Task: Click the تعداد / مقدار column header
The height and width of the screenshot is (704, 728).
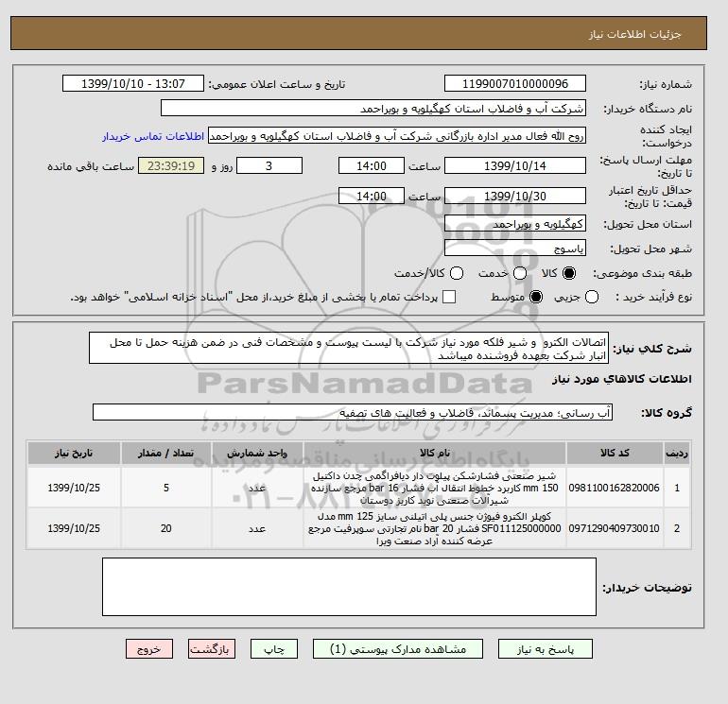Action: pos(166,453)
